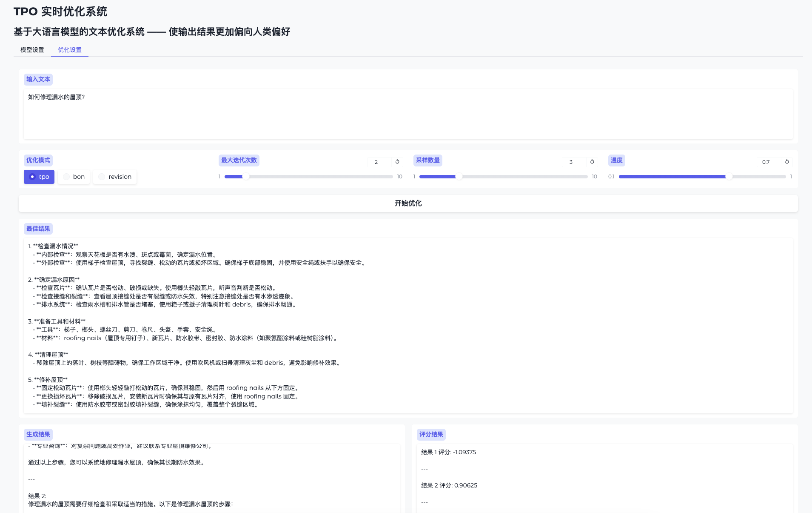The image size is (812, 513).
Task: Select the tpo optimization mode
Action: (39, 176)
